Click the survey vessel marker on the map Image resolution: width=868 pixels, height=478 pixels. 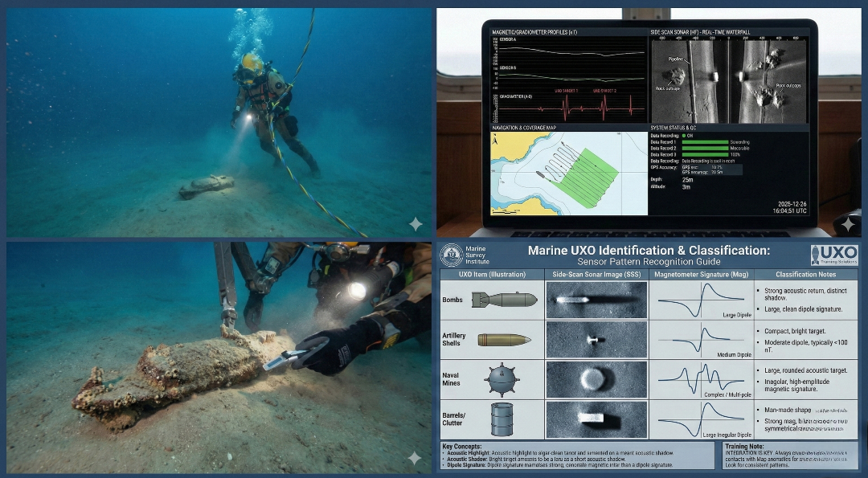point(540,174)
